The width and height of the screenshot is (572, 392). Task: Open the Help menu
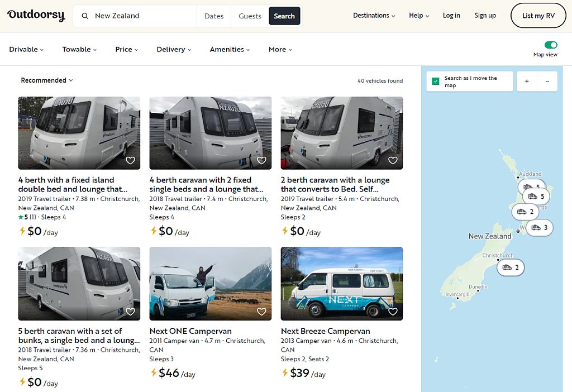point(418,16)
